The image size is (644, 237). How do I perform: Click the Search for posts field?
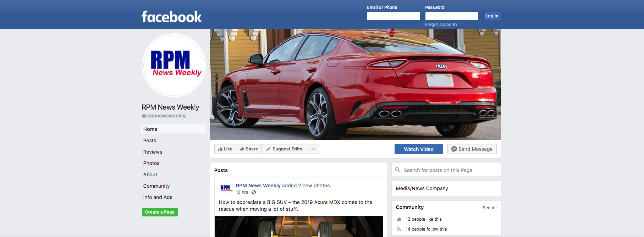(446, 170)
